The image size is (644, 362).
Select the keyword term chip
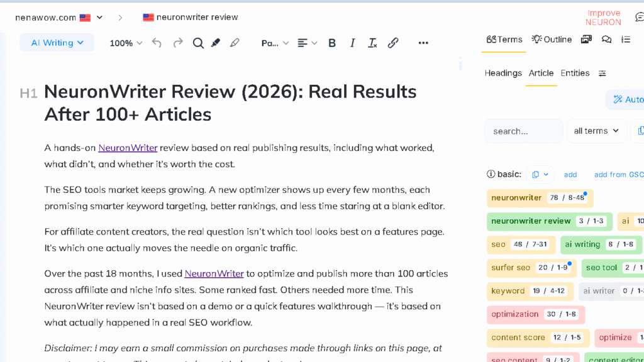(530, 292)
